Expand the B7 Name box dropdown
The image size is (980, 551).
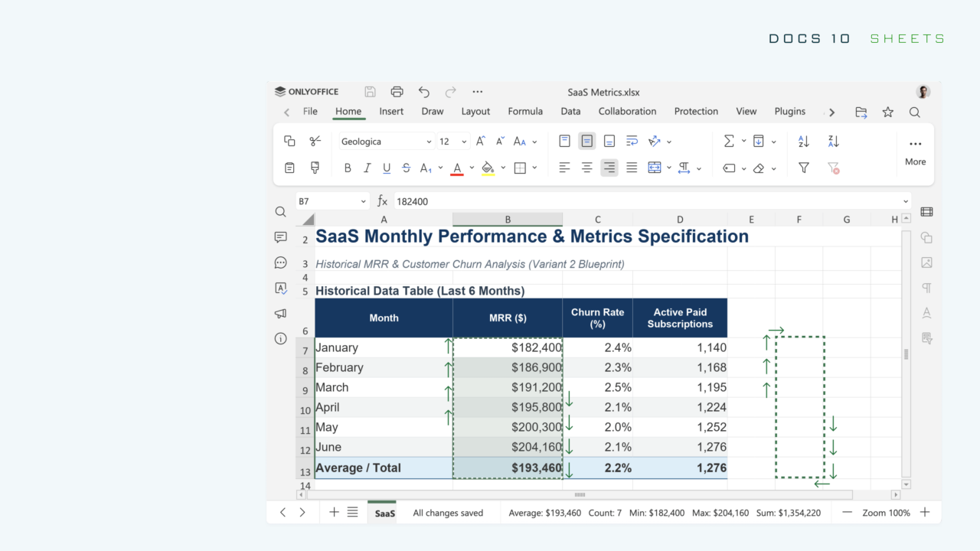[x=363, y=201]
